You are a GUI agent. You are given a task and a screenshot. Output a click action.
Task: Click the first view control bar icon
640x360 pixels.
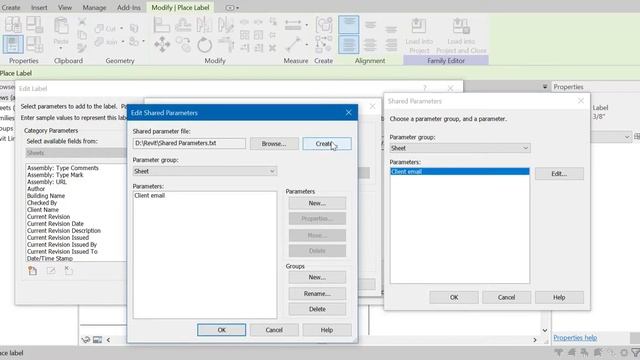86,340
